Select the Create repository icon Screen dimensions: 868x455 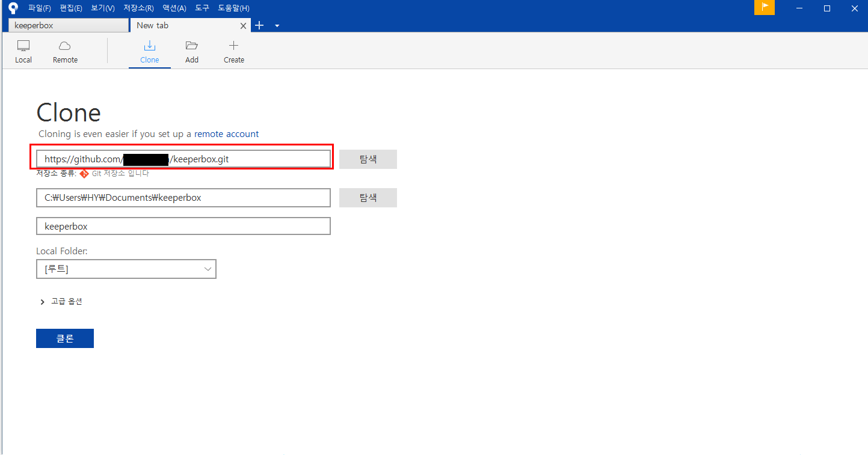click(234, 52)
